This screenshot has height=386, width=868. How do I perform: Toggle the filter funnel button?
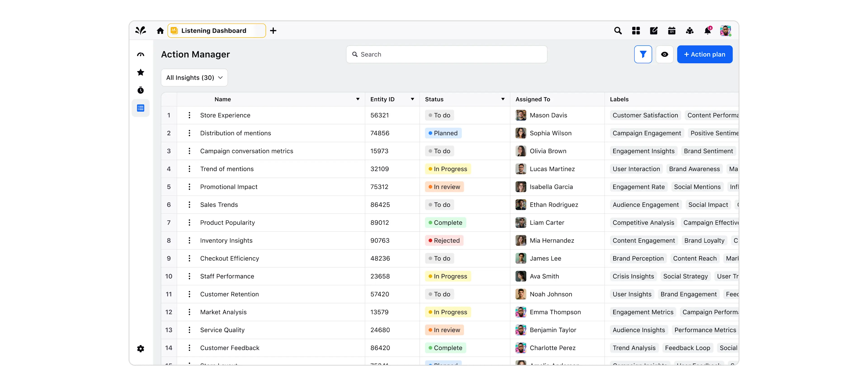point(643,55)
